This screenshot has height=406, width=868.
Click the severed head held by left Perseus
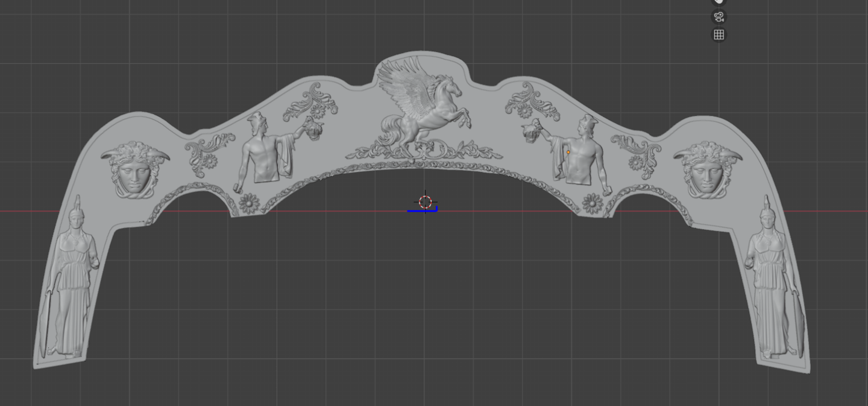coord(313,128)
